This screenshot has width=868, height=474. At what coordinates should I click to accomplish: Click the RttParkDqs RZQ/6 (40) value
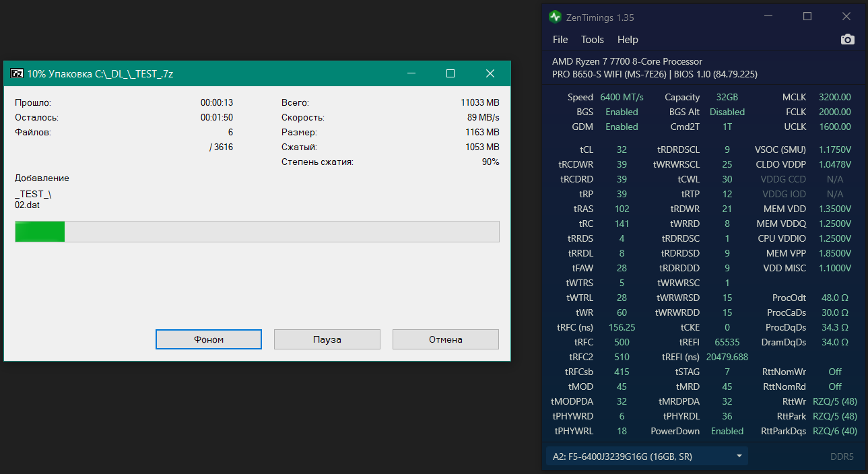point(835,431)
